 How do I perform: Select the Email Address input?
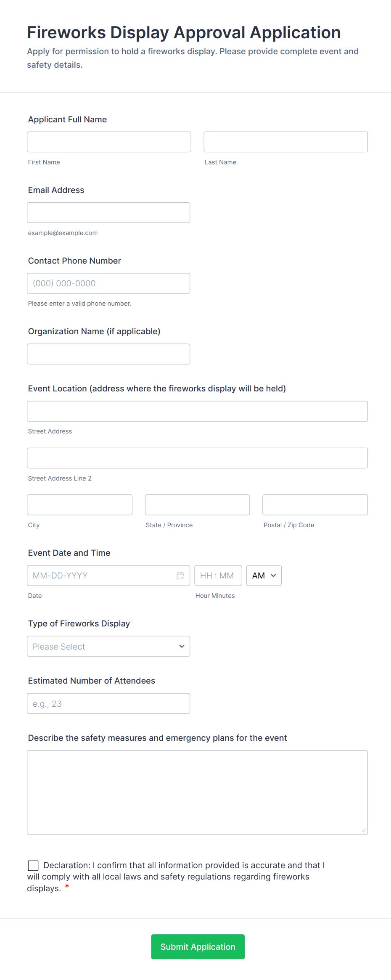[x=108, y=212]
